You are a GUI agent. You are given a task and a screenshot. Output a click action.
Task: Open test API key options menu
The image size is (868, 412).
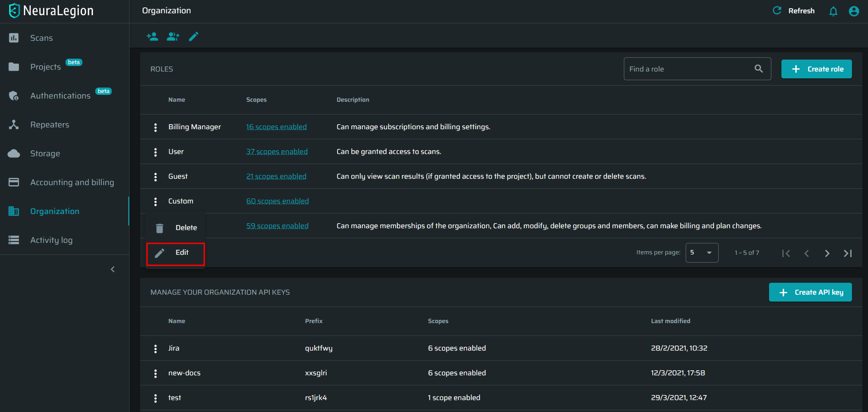coord(156,398)
